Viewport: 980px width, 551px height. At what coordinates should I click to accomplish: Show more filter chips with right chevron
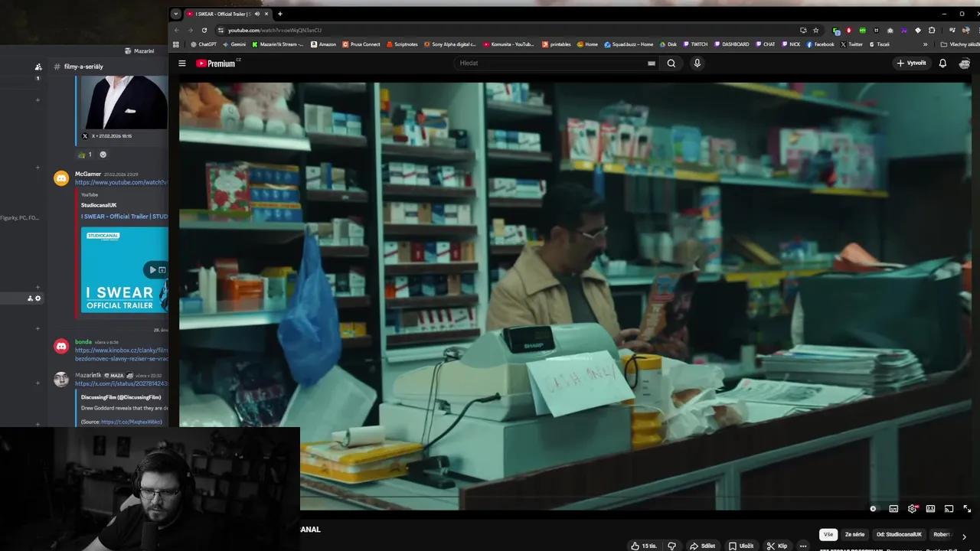pyautogui.click(x=964, y=536)
